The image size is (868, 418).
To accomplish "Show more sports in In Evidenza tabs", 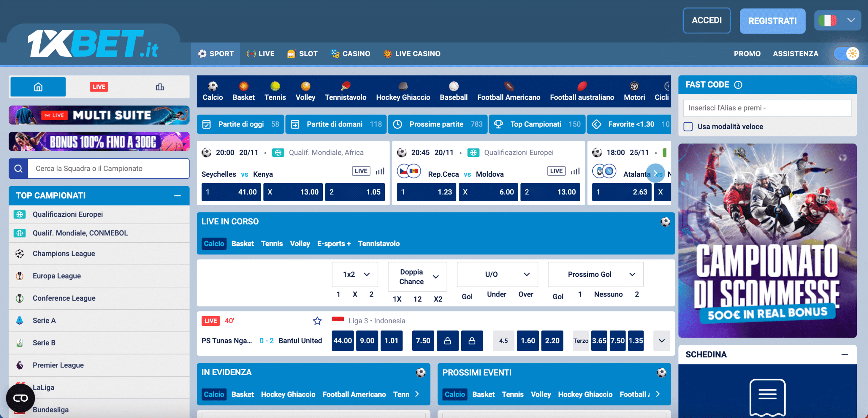I will [x=417, y=394].
